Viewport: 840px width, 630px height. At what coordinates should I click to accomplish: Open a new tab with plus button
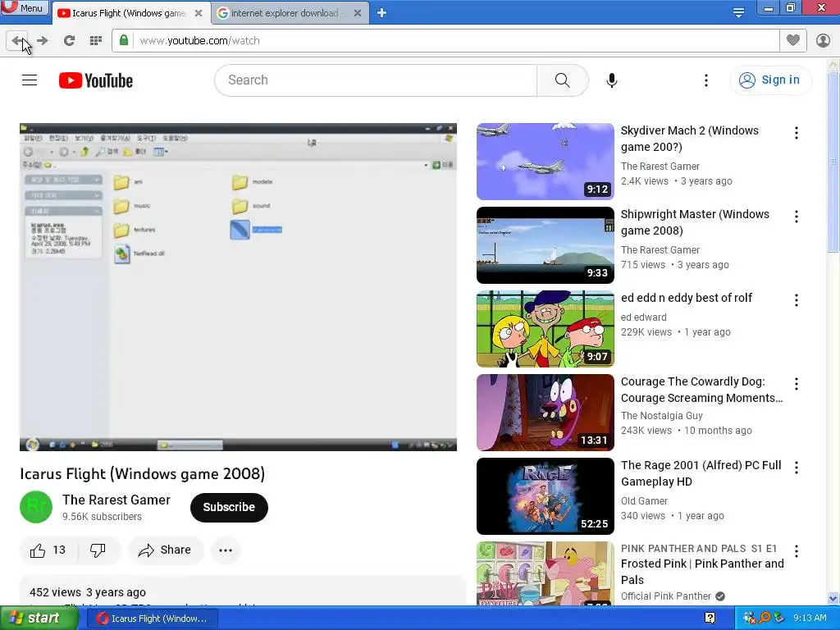pos(382,13)
